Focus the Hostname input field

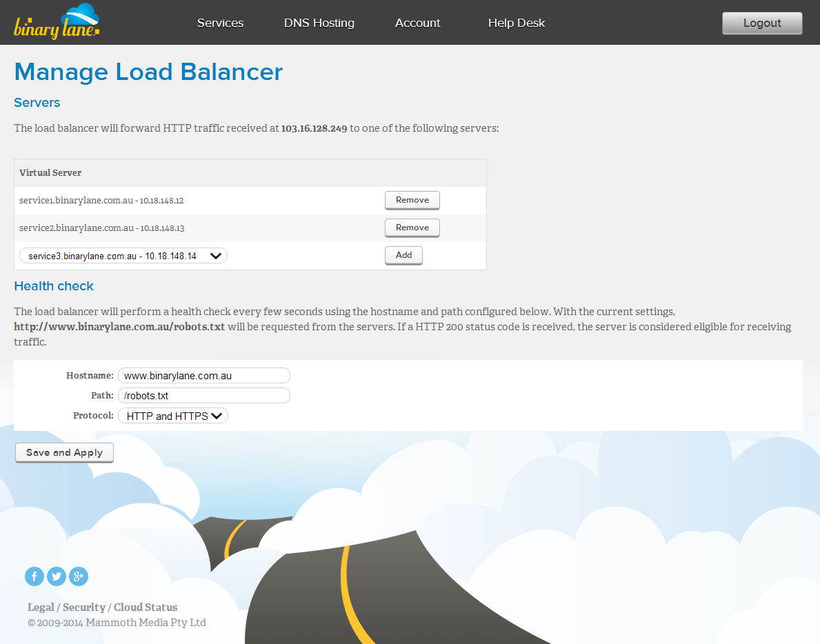pos(204,376)
